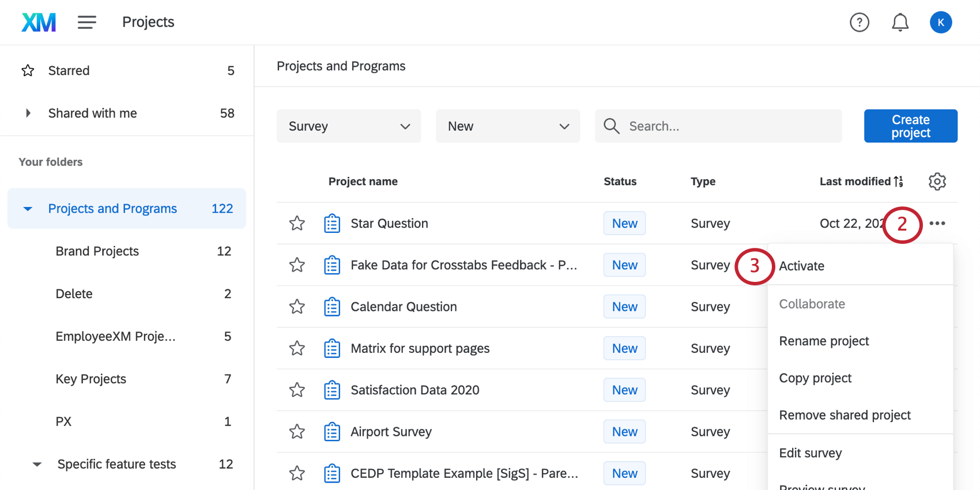980x490 pixels.
Task: Star the Matrix for support pages project
Action: click(297, 348)
